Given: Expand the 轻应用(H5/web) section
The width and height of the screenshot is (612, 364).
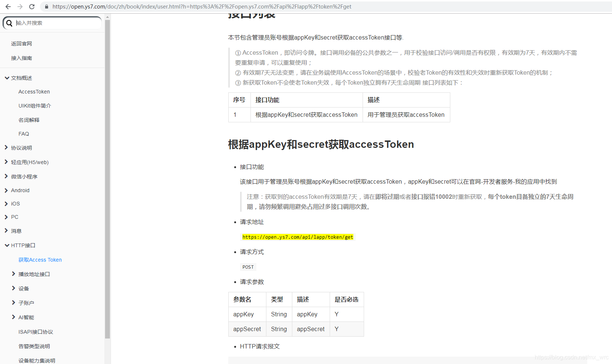Looking at the screenshot, I should pyautogui.click(x=31, y=162).
